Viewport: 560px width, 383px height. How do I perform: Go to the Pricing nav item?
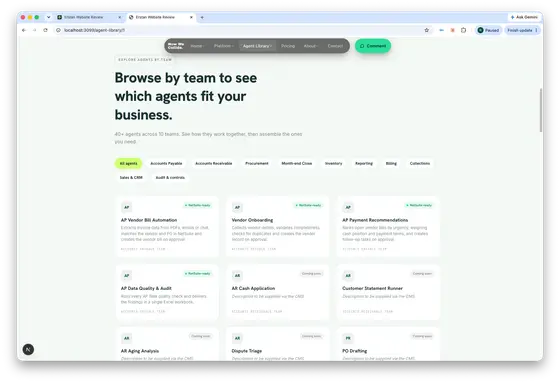coord(288,46)
